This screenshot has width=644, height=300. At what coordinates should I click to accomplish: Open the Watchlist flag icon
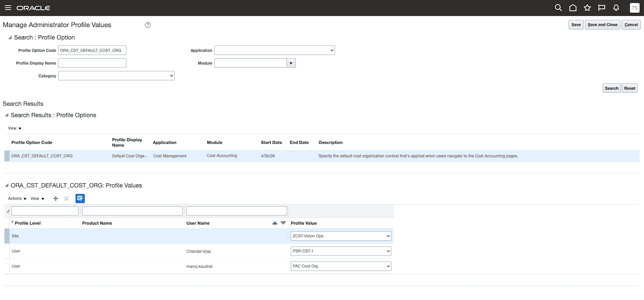601,8
